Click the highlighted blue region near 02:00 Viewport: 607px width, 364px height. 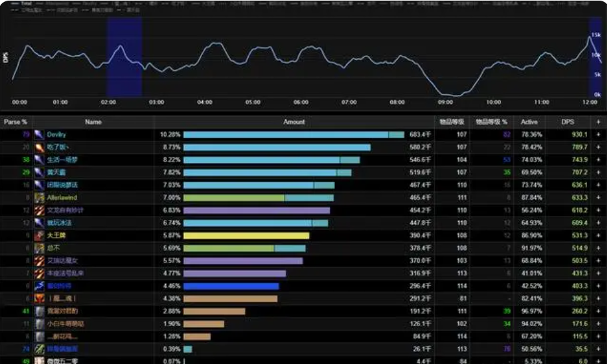(x=124, y=56)
